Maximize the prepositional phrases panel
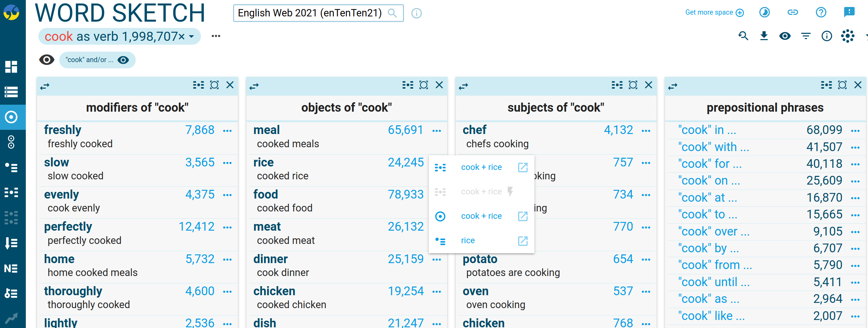This screenshot has height=328, width=868. click(x=842, y=85)
